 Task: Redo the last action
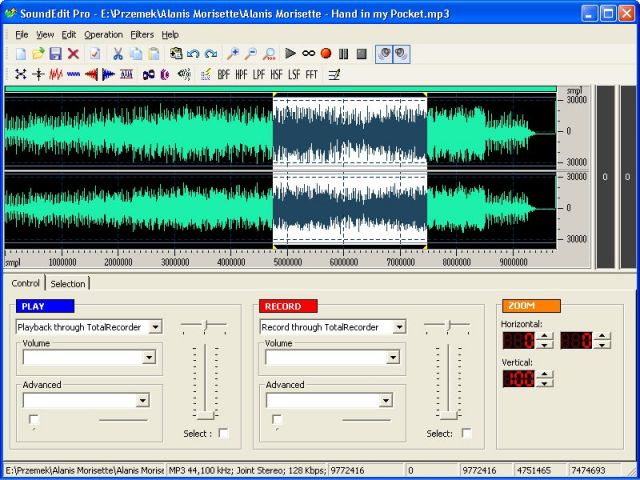211,54
